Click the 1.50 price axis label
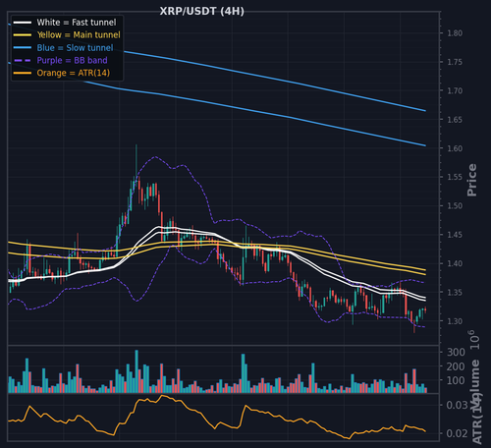The image size is (491, 448). pos(455,206)
